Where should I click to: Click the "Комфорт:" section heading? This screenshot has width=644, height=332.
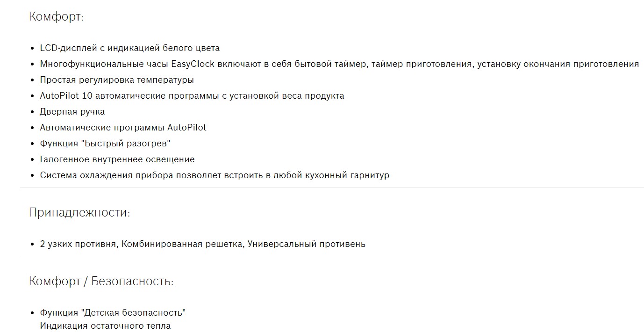tap(56, 17)
